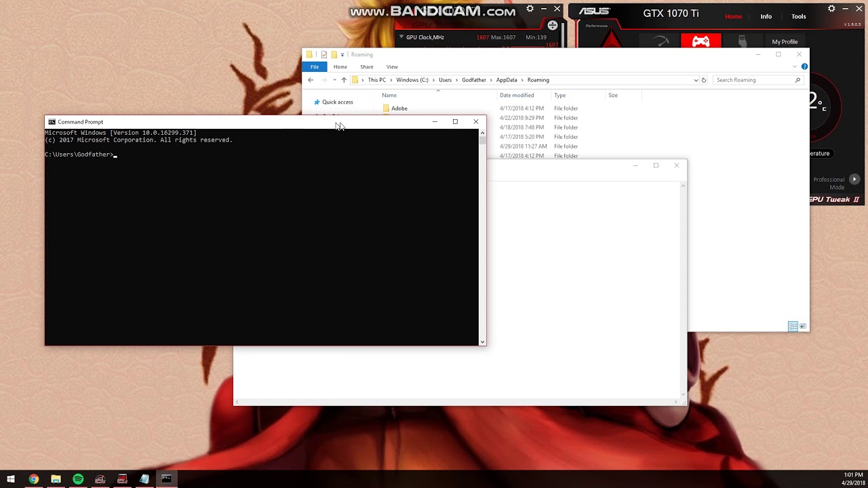Expand the Users breadcrumb arrow
This screenshot has width=868, height=488.
456,80
